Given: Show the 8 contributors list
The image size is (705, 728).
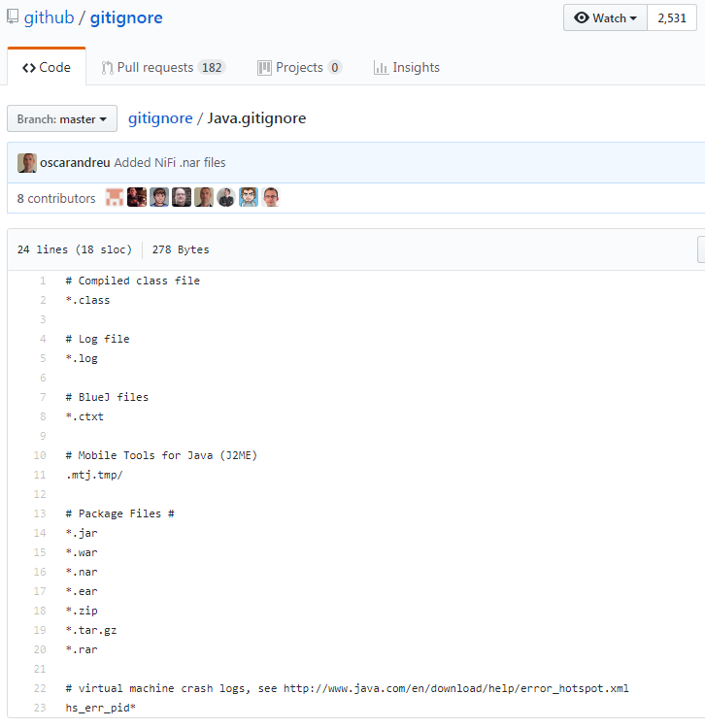Looking at the screenshot, I should (x=56, y=198).
